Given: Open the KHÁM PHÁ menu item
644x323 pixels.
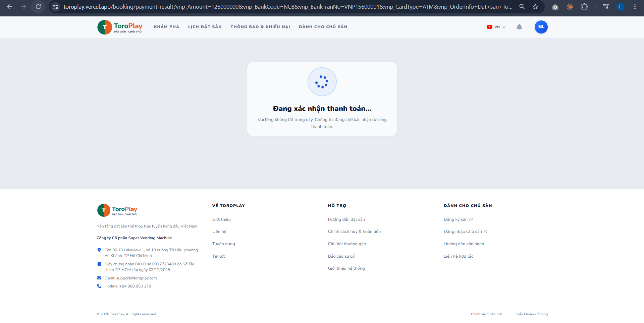Looking at the screenshot, I should pyautogui.click(x=166, y=27).
